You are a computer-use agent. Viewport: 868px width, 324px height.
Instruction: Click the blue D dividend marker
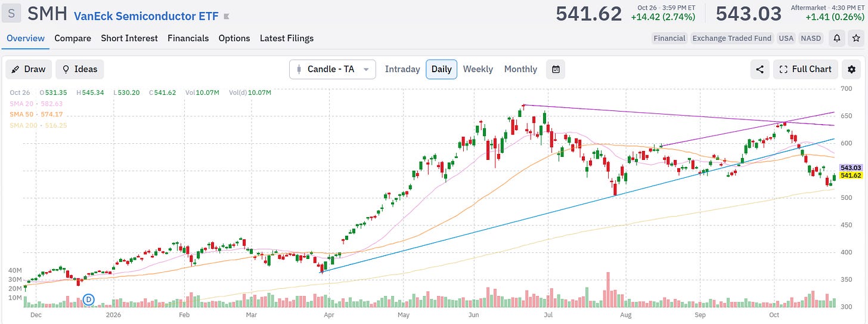pyautogui.click(x=89, y=299)
